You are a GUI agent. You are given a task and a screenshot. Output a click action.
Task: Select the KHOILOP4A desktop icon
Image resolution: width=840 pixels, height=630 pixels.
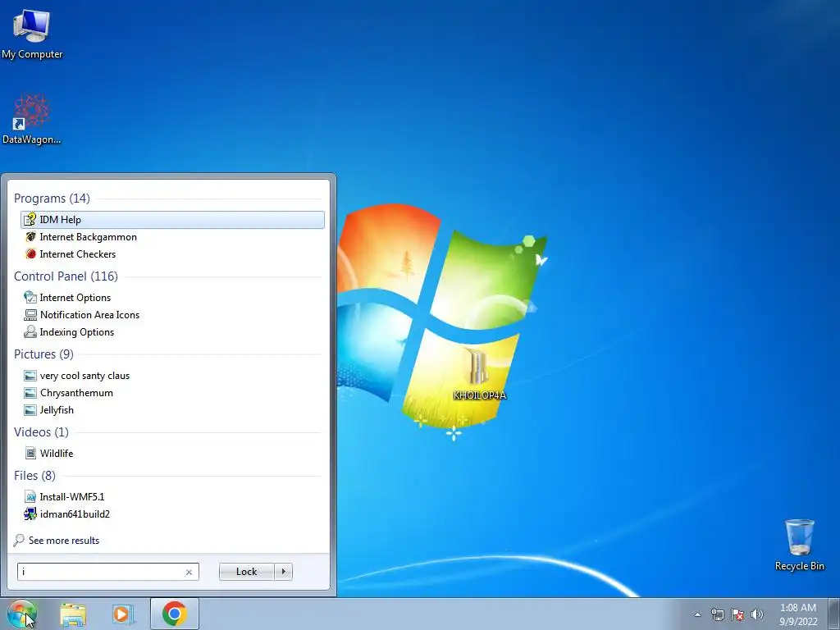(479, 374)
